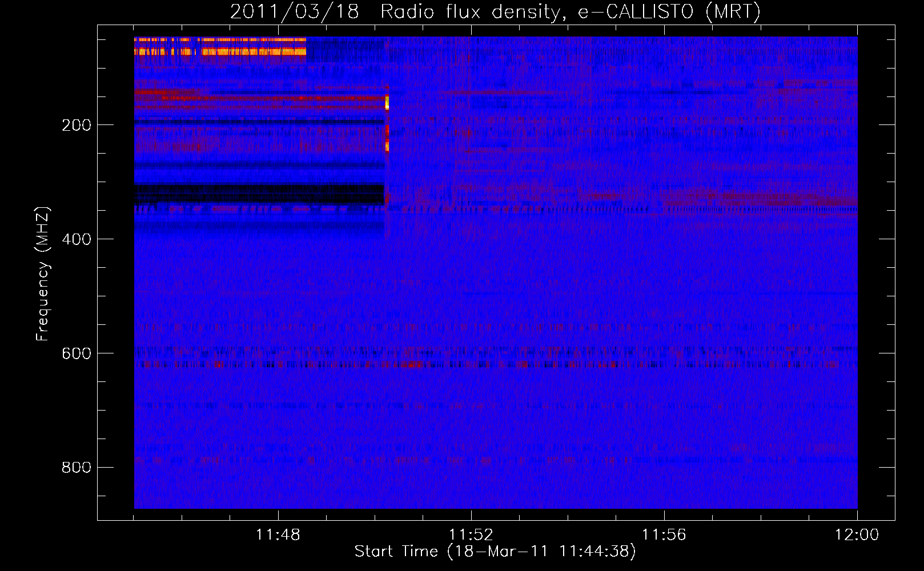Click the 'Start Time (18-Mar-11 11:44:38)' label
The height and width of the screenshot is (571, 924).
click(x=495, y=552)
